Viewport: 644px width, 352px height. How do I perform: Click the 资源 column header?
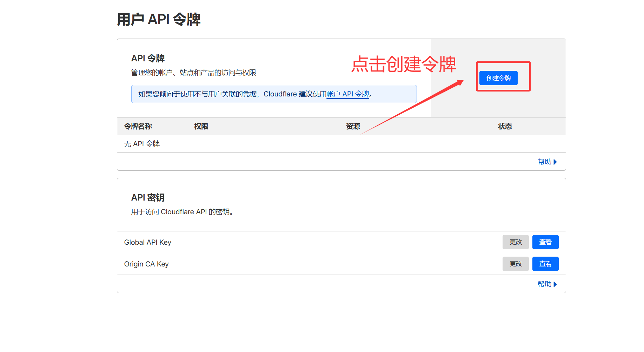[x=353, y=126]
